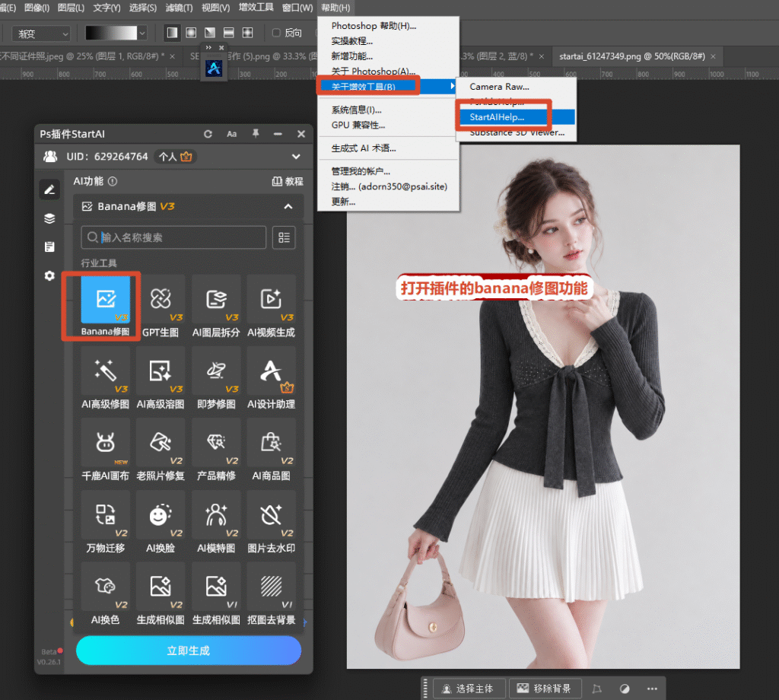This screenshot has width=779, height=700.
Task: Select the 图片去水印 tool
Action: [x=272, y=515]
